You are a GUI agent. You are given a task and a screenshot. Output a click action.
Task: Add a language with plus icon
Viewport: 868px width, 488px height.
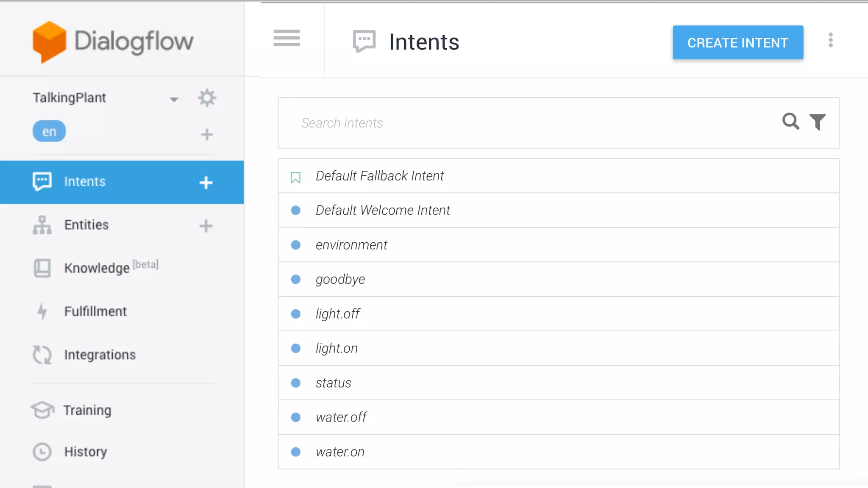[207, 135]
